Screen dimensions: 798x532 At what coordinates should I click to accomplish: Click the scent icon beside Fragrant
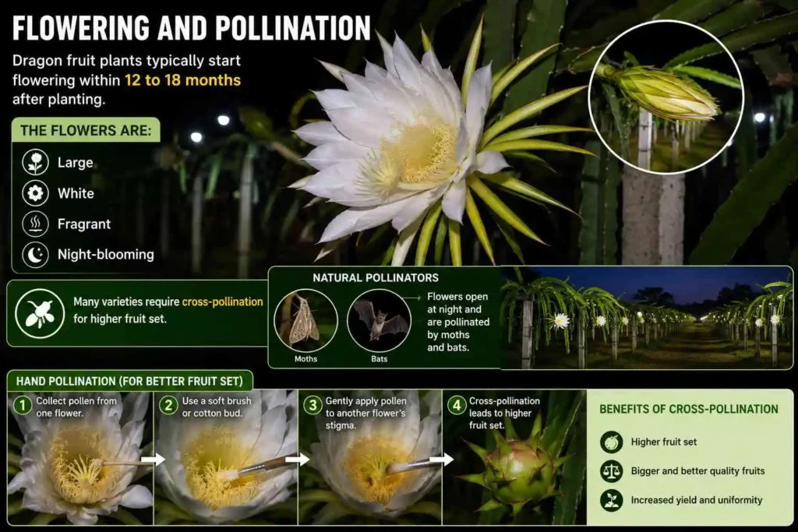coord(35,224)
